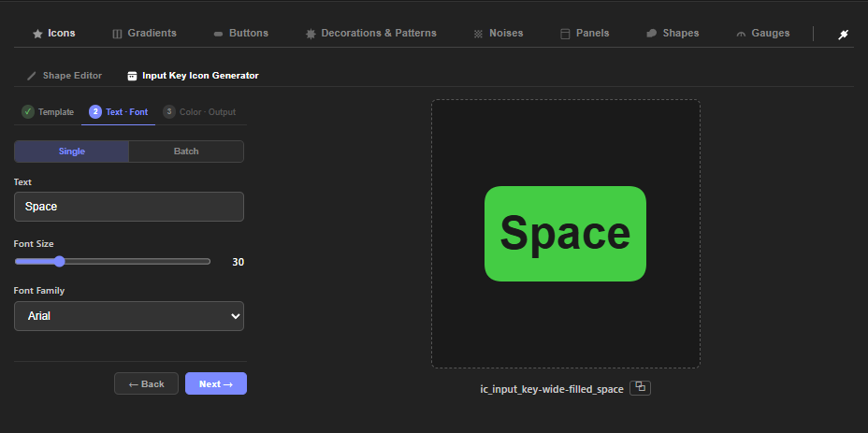Select Single mode
The height and width of the screenshot is (433, 868).
(x=71, y=152)
